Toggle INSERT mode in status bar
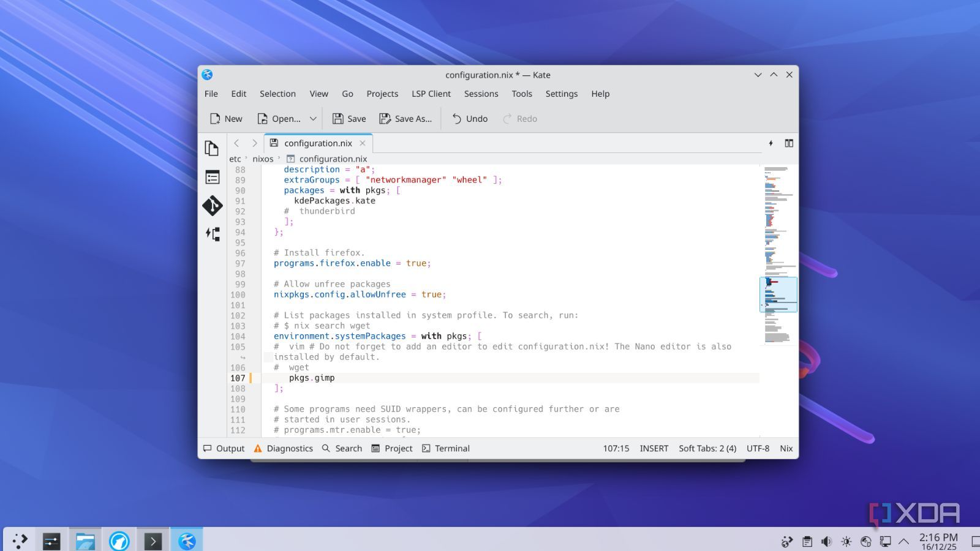Image resolution: width=980 pixels, height=551 pixels. click(654, 448)
